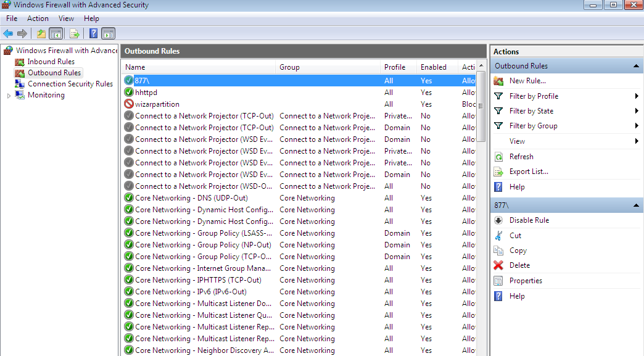Select the wizarpartition rule row

(299, 104)
